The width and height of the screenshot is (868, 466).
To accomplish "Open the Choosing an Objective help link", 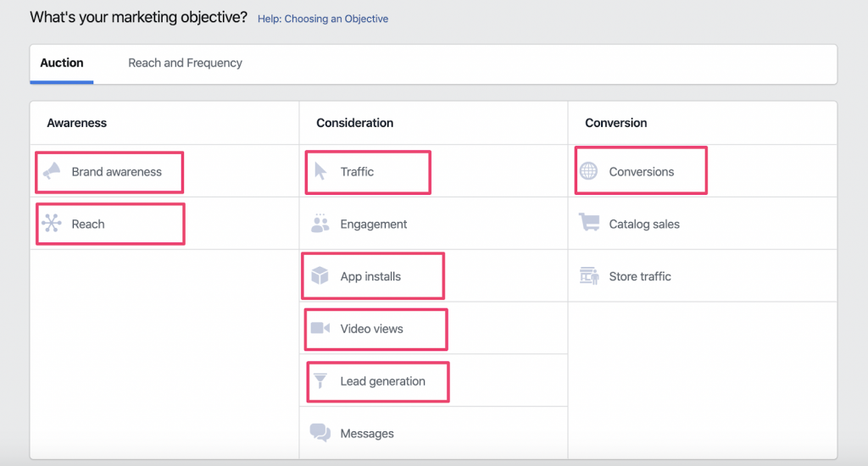I will pos(323,19).
